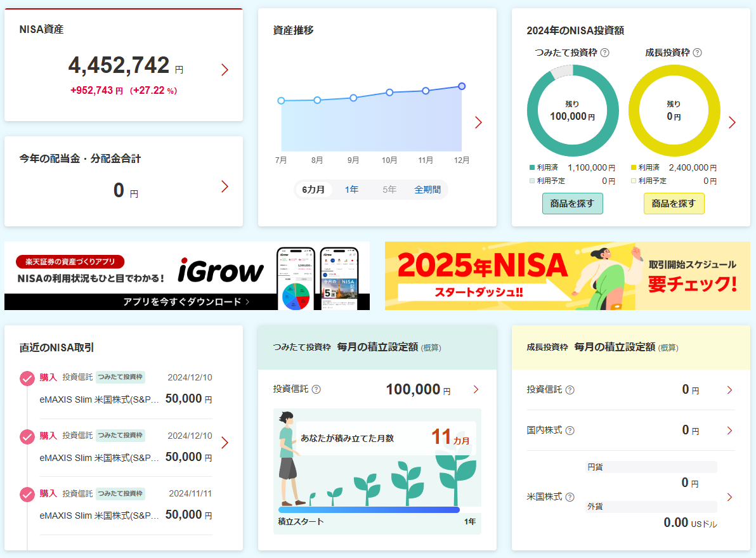Click help icon beside つみたて 投資信託 100,000円
The height and width of the screenshot is (558, 756).
pos(316,389)
